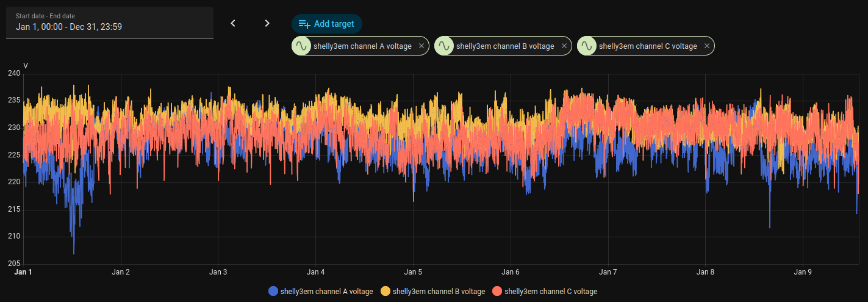Click the deep voltage dip near 207 V

(x=74, y=252)
